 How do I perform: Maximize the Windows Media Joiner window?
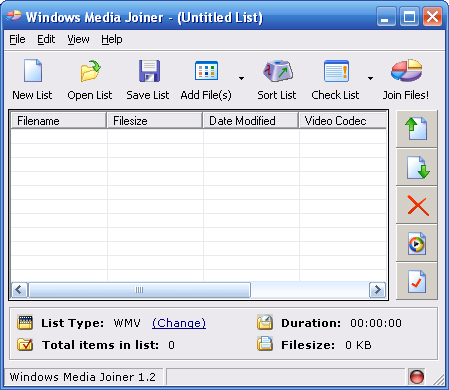(409, 16)
